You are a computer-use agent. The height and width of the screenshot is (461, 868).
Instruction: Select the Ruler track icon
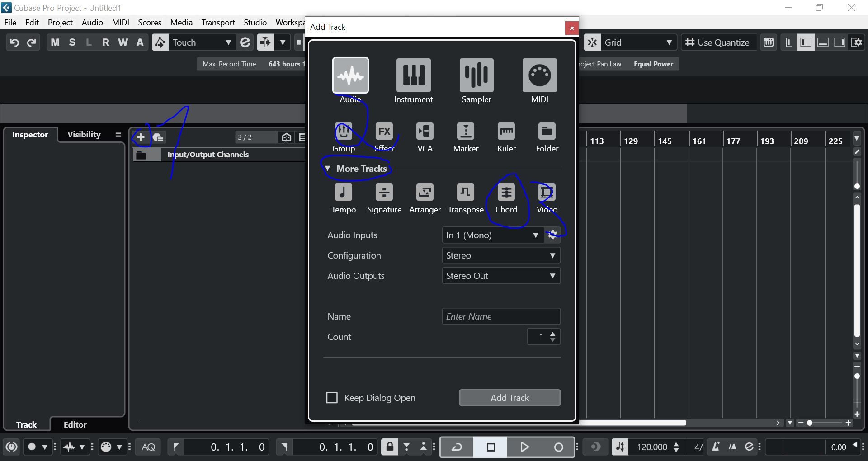pyautogui.click(x=506, y=131)
